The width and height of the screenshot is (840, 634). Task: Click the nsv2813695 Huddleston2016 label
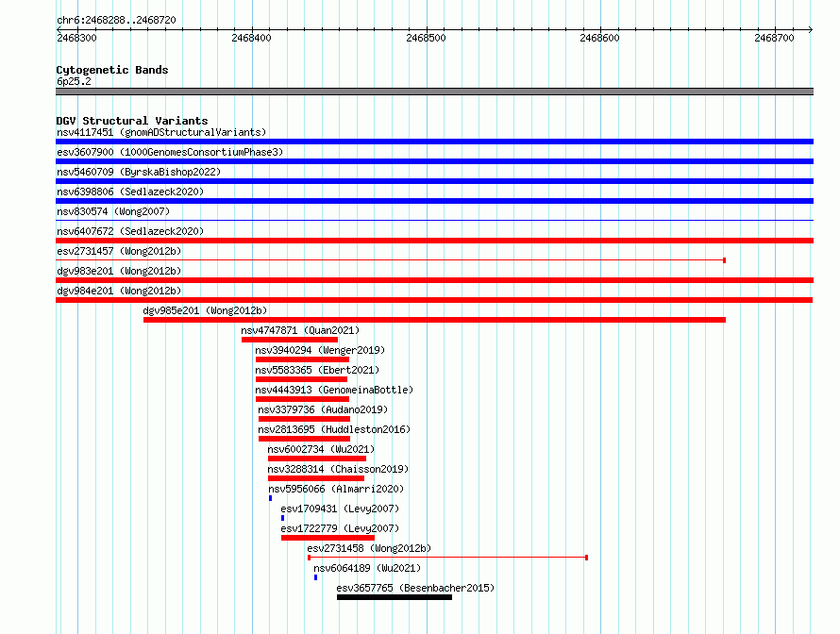[334, 429]
